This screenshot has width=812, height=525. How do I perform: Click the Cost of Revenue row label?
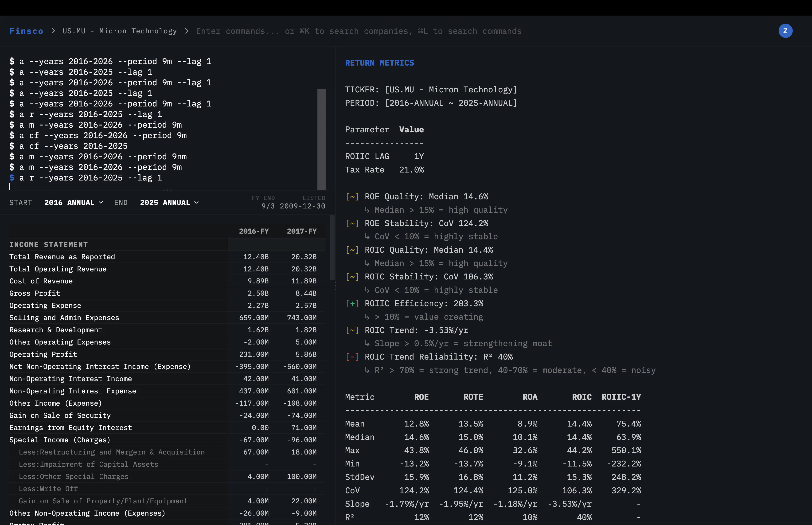[41, 281]
